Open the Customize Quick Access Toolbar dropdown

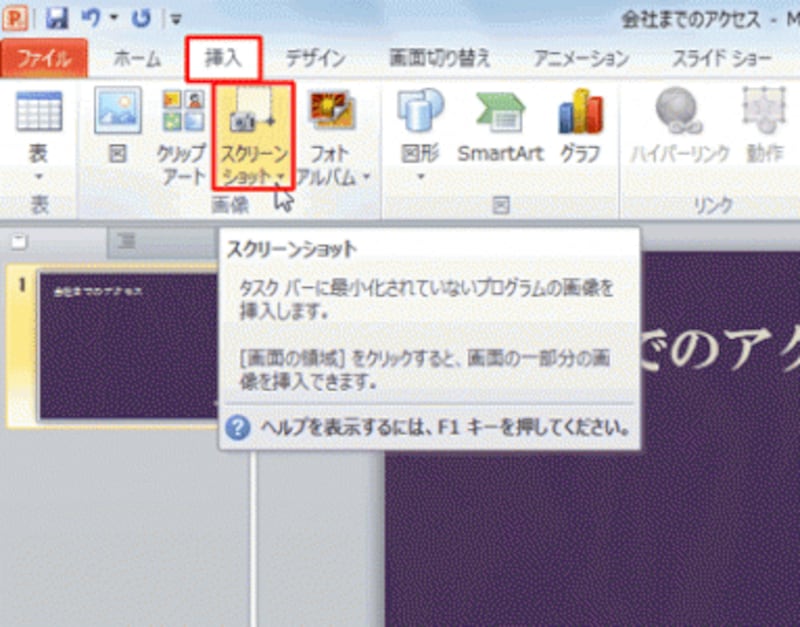click(176, 19)
